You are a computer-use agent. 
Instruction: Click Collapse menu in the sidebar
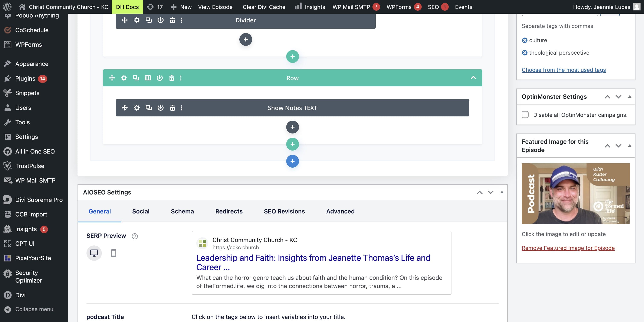pyautogui.click(x=34, y=309)
